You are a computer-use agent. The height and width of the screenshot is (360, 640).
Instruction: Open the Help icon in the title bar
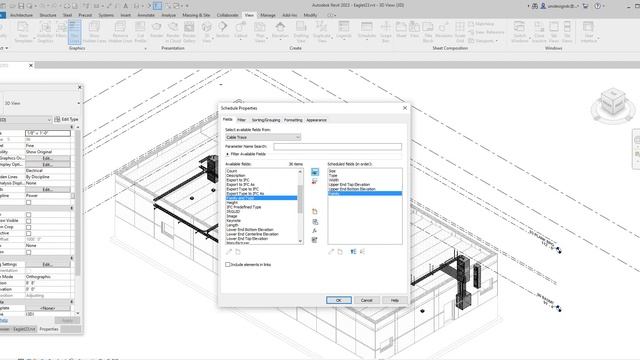[598, 6]
